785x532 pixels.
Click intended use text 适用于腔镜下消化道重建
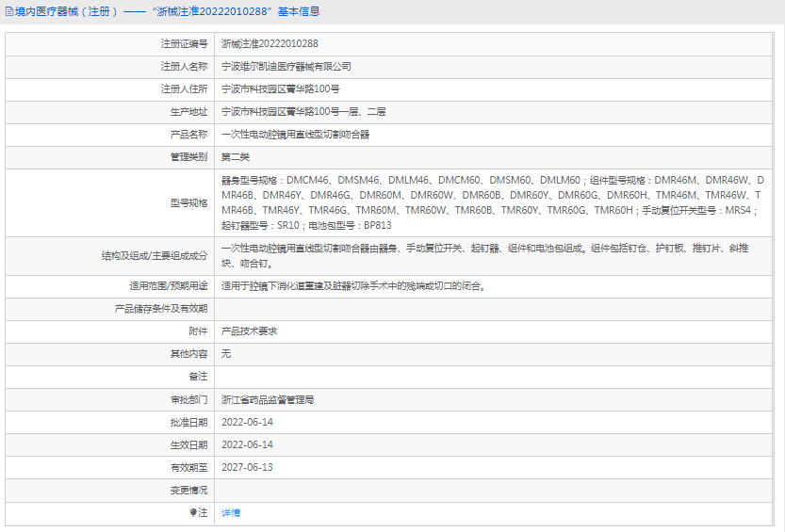tap(353, 286)
